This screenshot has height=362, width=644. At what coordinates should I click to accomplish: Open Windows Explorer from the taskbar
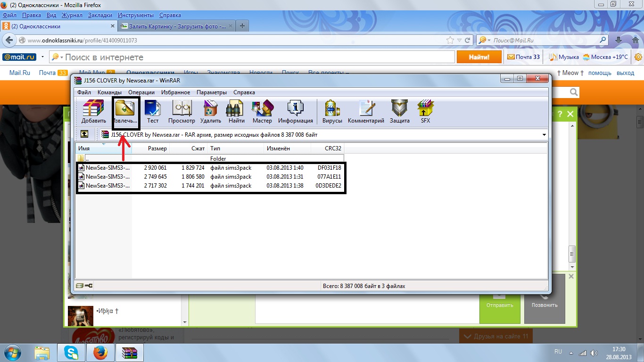click(42, 353)
